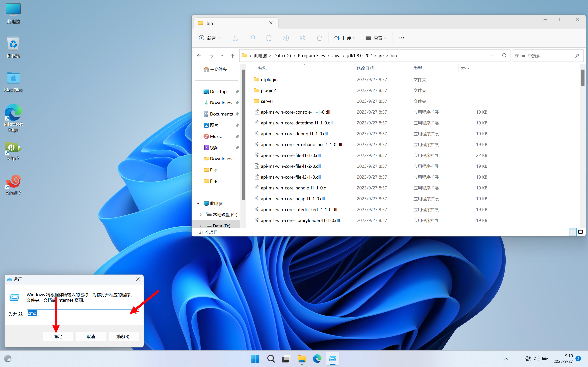Click the Share icon in Explorer toolbar
Viewport: 588px width, 367px height.
click(x=303, y=38)
